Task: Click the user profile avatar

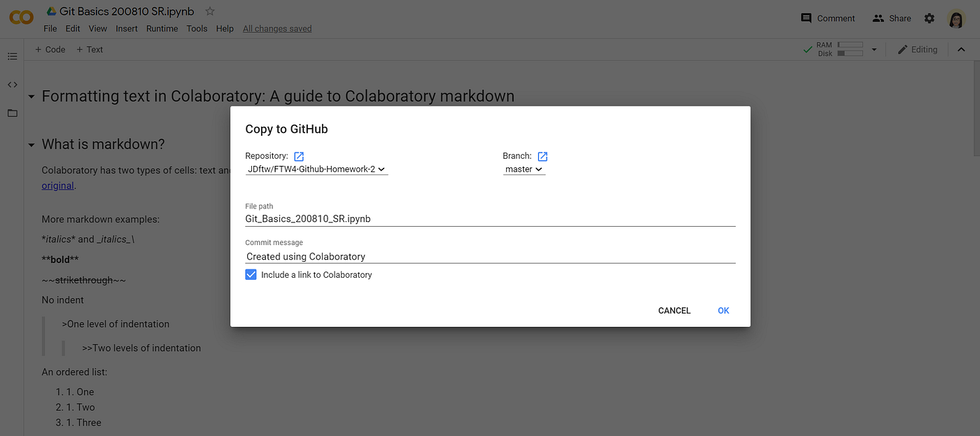Action: 956,19
